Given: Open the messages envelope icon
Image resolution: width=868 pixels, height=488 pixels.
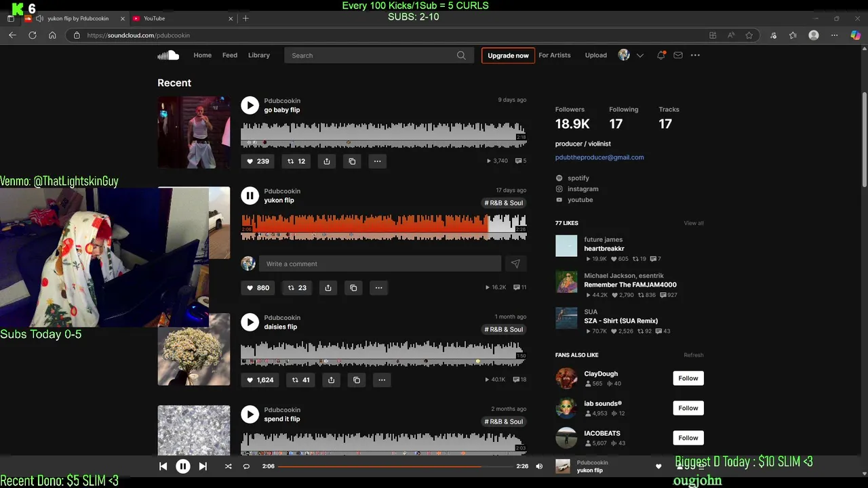Looking at the screenshot, I should coord(677,56).
